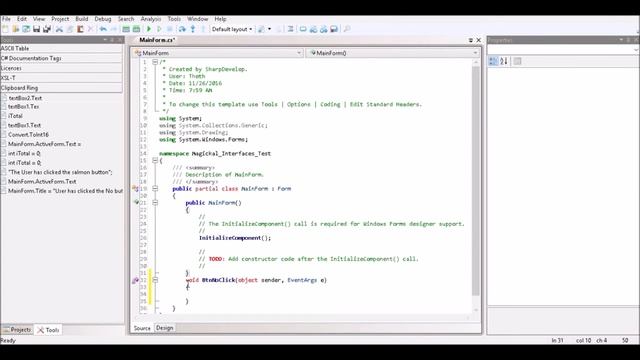Click the Open File folder icon
The image size is (640, 360).
16,29
